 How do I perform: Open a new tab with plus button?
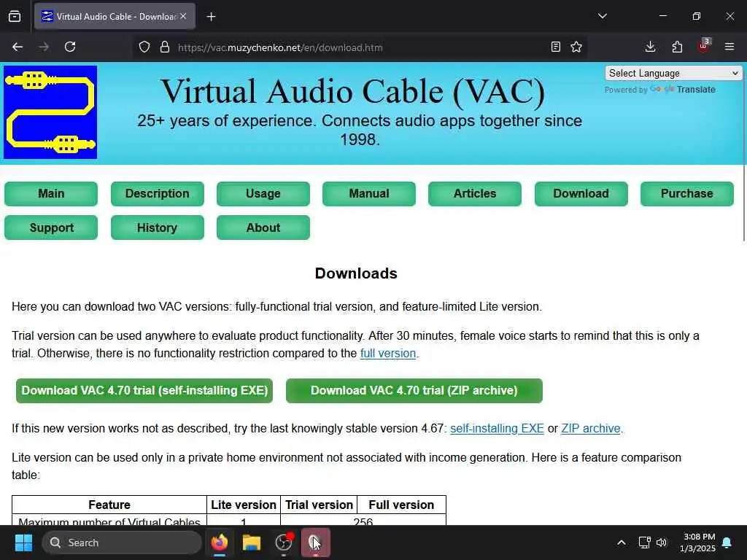[211, 17]
